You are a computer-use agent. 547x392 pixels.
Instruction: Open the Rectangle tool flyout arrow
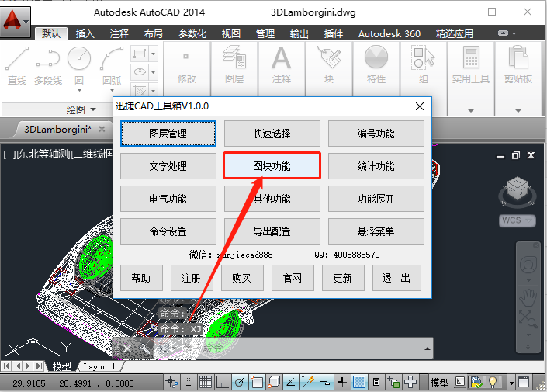point(154,54)
